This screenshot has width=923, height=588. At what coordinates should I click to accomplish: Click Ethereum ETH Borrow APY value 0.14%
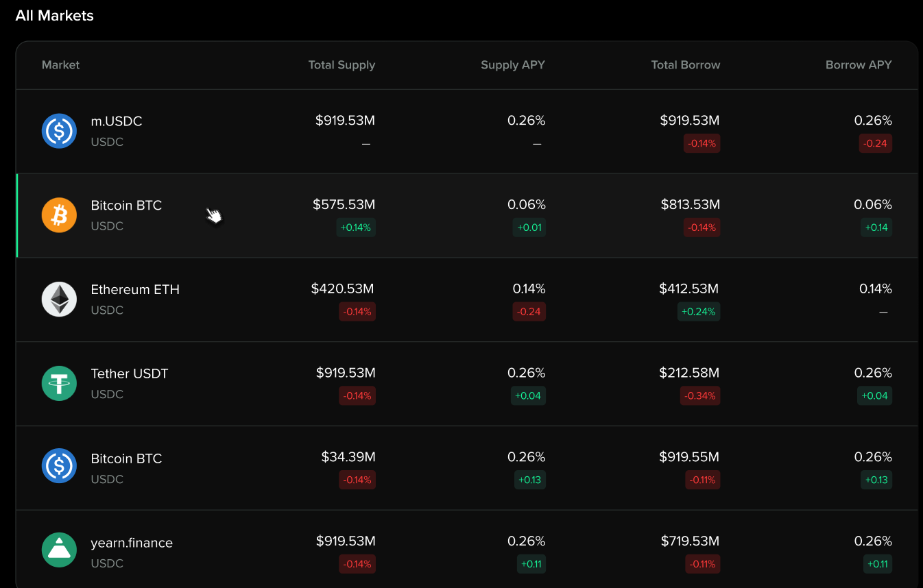tap(876, 289)
